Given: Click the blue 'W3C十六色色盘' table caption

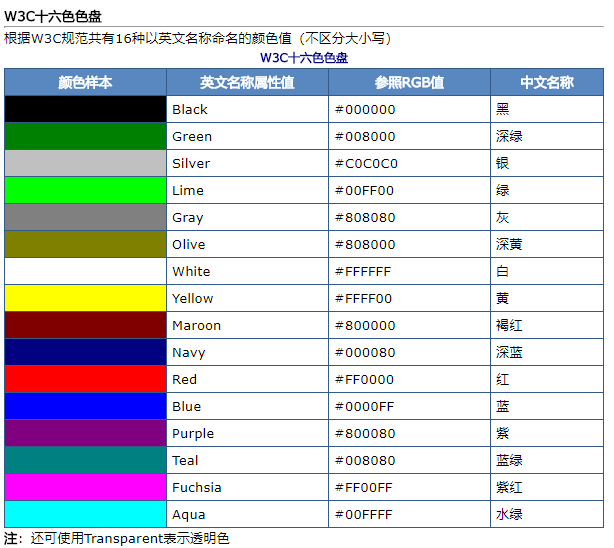Looking at the screenshot, I should click(304, 58).
